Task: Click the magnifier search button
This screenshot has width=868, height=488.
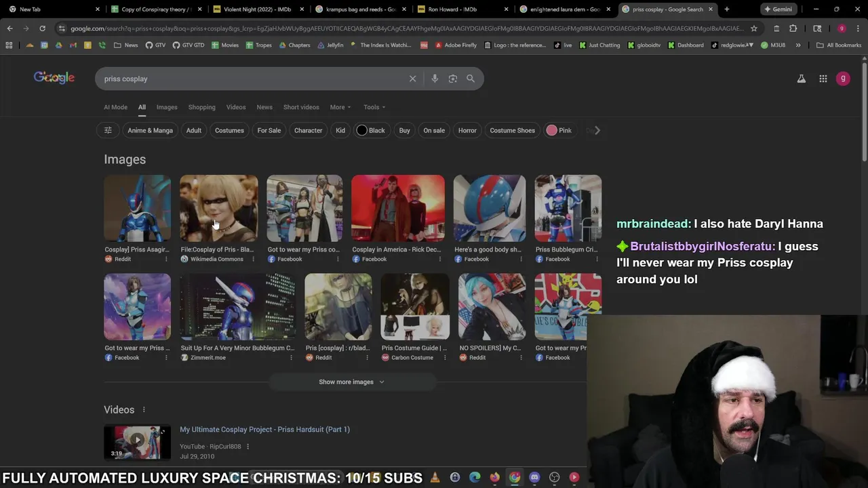Action: (471, 79)
